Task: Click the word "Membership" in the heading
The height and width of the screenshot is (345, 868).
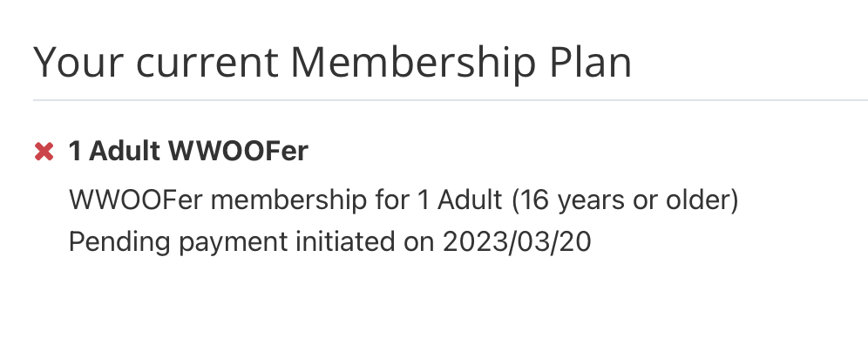Action: coord(413,63)
